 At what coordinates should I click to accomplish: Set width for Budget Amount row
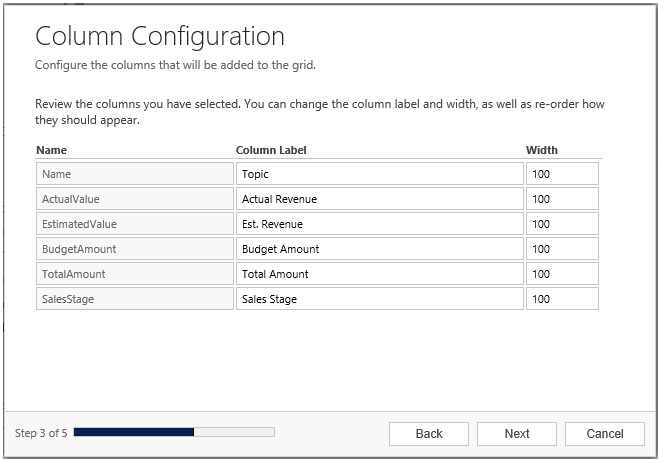tap(562, 249)
